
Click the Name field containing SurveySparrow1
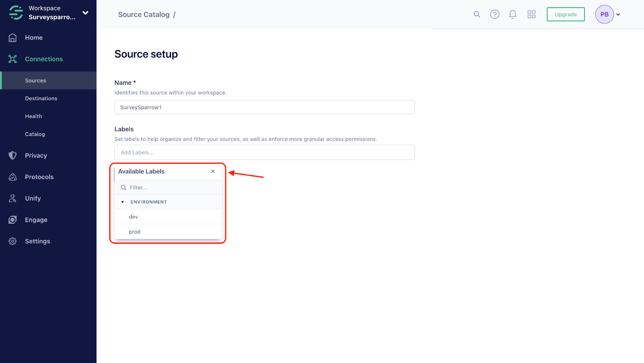click(x=264, y=107)
